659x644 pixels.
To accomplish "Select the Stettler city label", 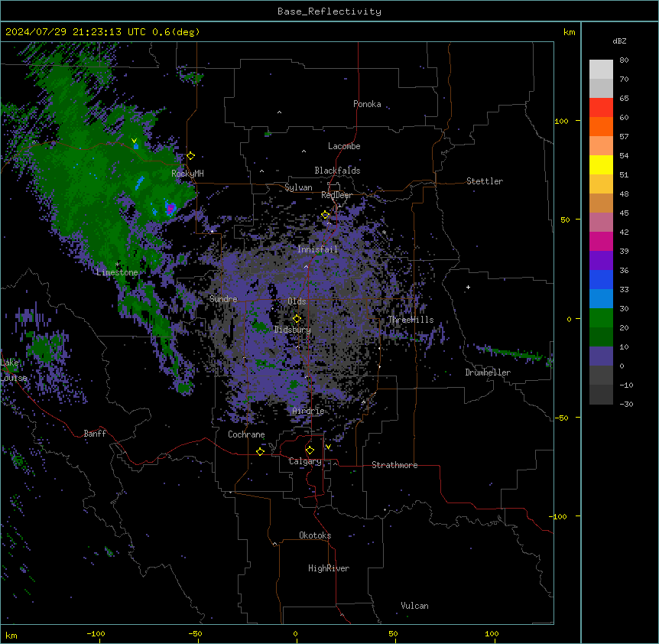I will [x=485, y=181].
